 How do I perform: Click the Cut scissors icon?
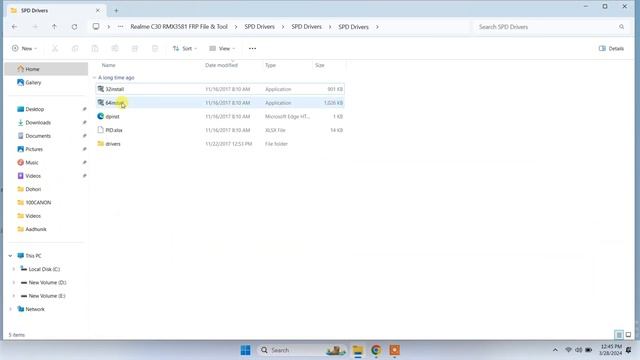pos(55,49)
